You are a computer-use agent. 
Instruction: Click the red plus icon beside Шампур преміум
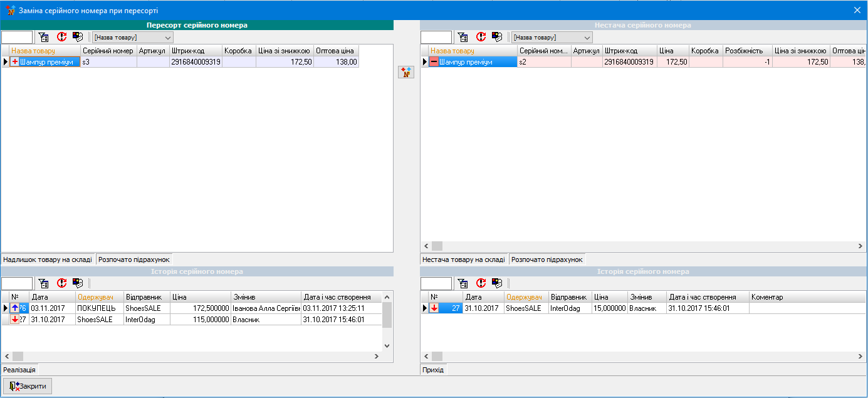[15, 62]
